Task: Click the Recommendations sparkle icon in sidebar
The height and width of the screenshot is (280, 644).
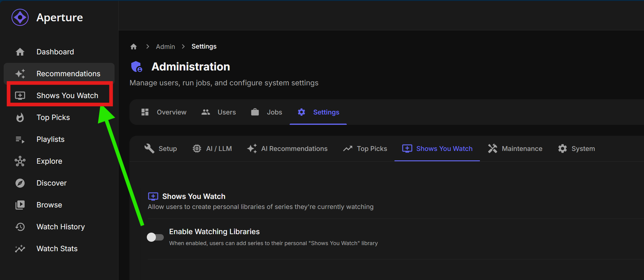Action: (x=20, y=74)
